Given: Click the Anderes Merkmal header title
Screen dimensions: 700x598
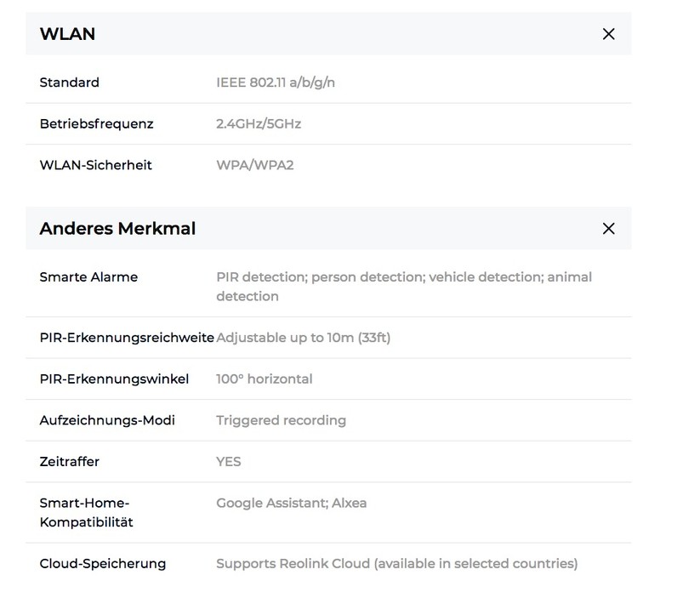Looking at the screenshot, I should [117, 228].
